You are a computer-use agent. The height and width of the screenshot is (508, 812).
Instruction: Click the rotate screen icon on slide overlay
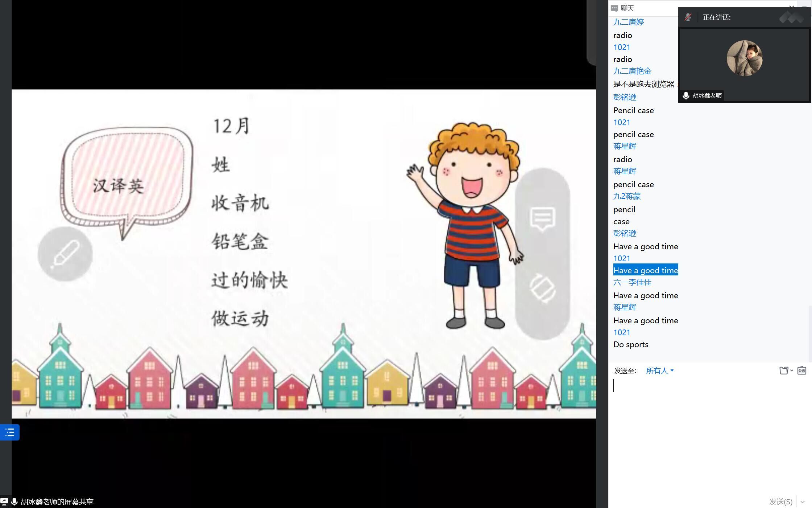pyautogui.click(x=542, y=288)
